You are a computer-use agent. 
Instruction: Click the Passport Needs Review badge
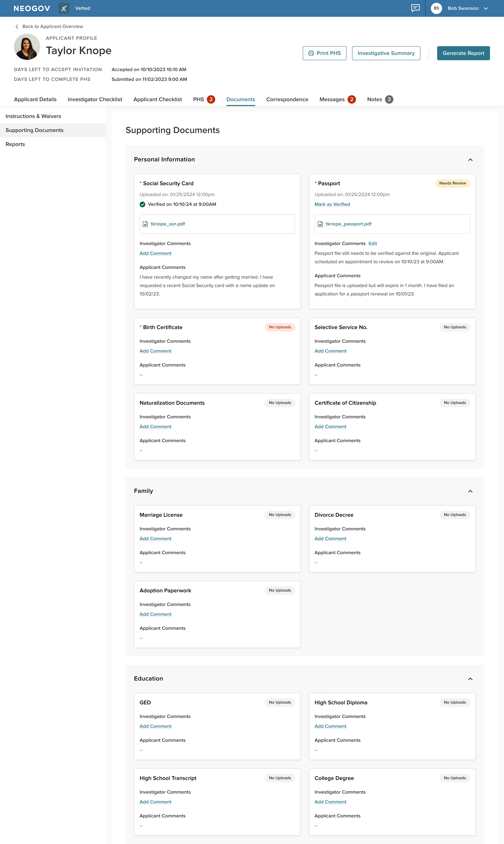pos(452,183)
